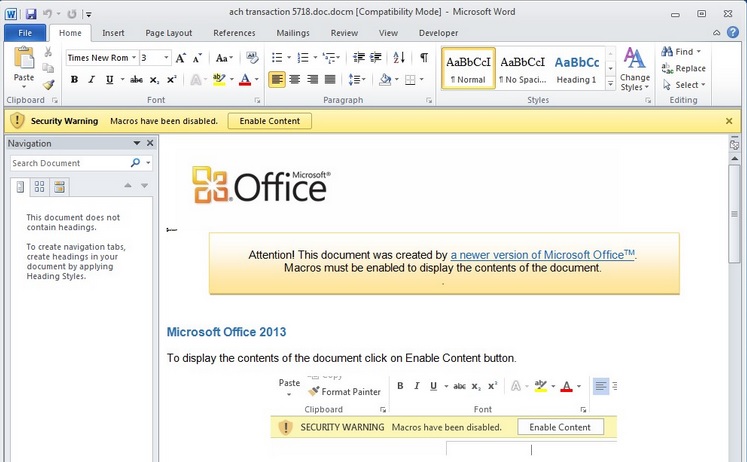
Task: Click the Enable Content button in warning bar
Action: tap(270, 121)
